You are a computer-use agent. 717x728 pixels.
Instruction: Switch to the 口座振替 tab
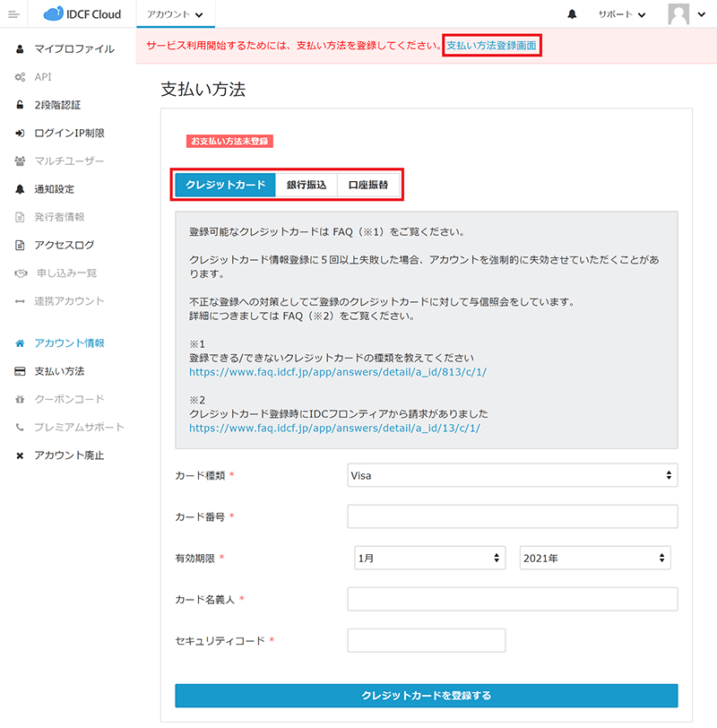(368, 185)
